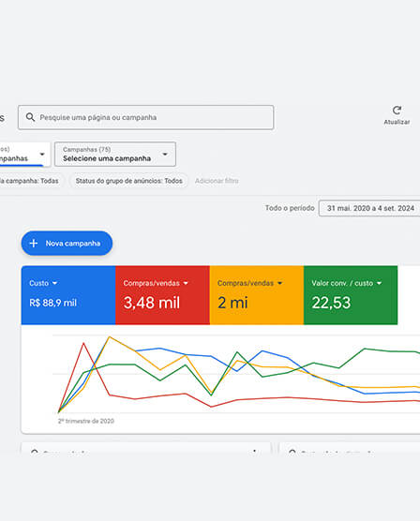
Task: Click the red 3,48 mil scorecard value
Action: pyautogui.click(x=152, y=303)
